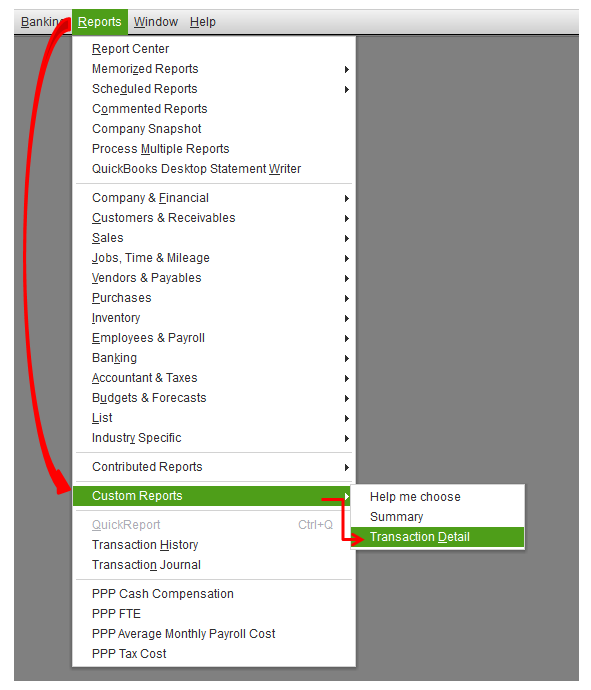Image resolution: width=591 pixels, height=690 pixels.
Task: Expand Purchases submenu arrow
Action: (x=347, y=298)
